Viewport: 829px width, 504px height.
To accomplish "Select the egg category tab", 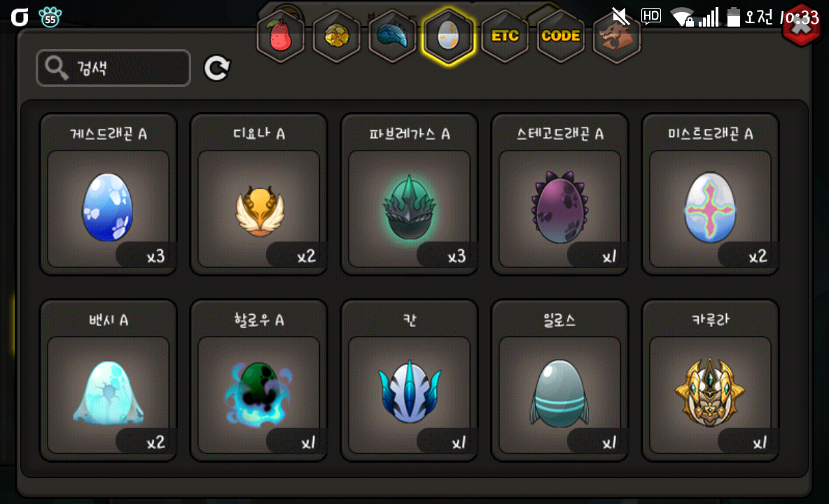I will 448,36.
